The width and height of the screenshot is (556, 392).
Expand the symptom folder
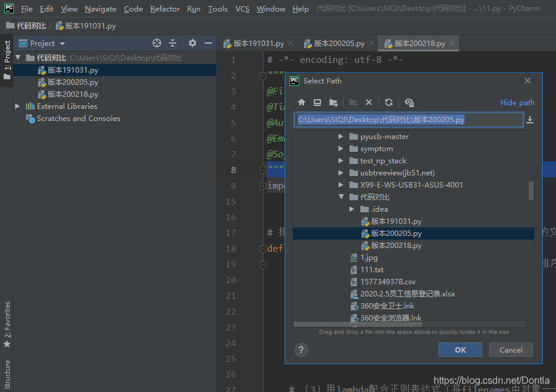(341, 148)
